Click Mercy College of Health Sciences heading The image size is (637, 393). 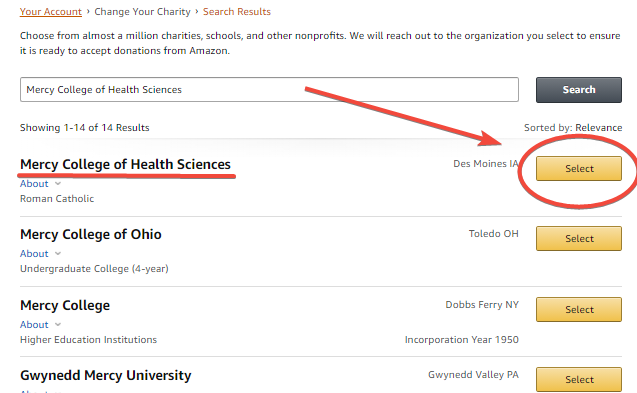(125, 164)
